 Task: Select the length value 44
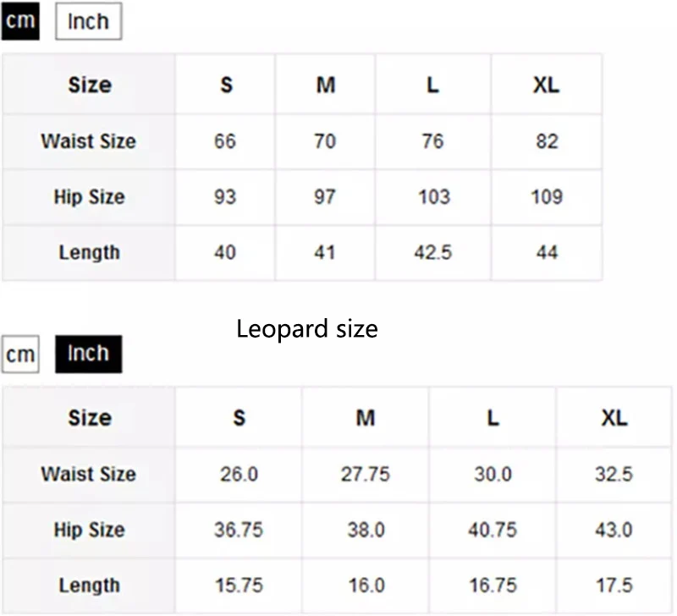coord(546,252)
